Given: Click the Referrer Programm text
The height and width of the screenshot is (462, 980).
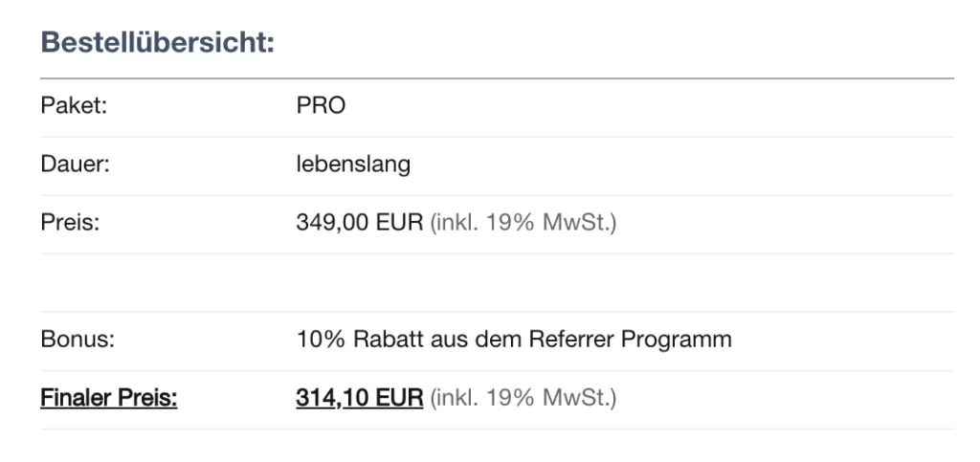Looking at the screenshot, I should [x=630, y=340].
